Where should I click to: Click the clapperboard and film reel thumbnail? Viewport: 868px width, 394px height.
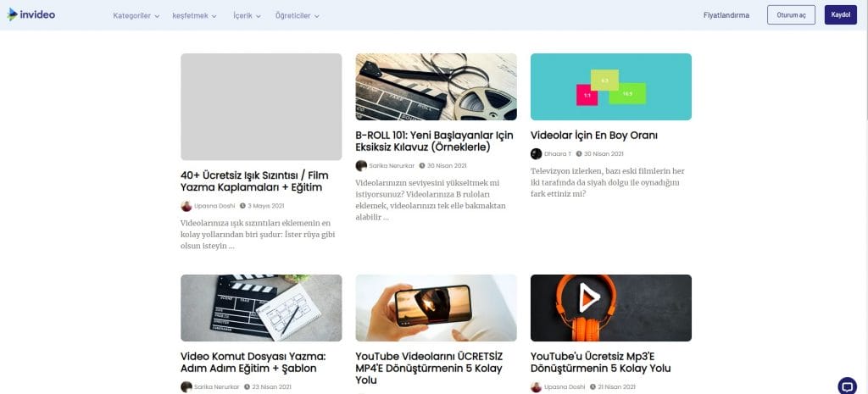(436, 86)
